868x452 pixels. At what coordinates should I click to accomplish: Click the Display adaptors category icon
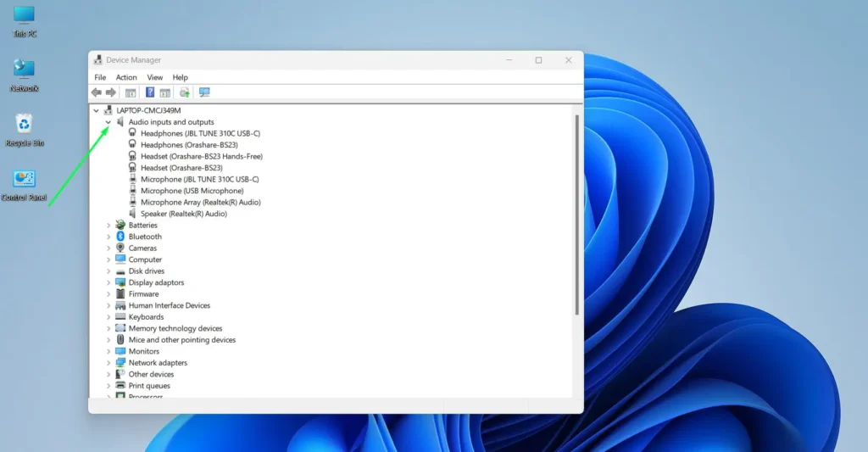click(x=120, y=282)
